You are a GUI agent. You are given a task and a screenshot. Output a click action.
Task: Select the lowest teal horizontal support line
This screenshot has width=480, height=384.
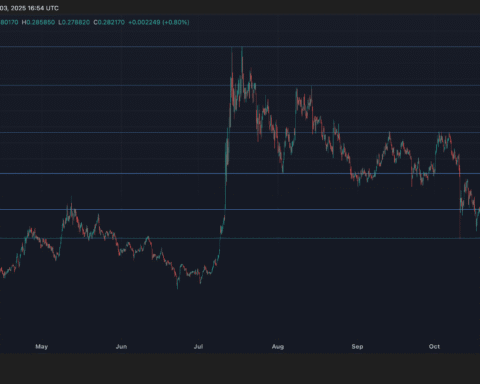coord(240,238)
